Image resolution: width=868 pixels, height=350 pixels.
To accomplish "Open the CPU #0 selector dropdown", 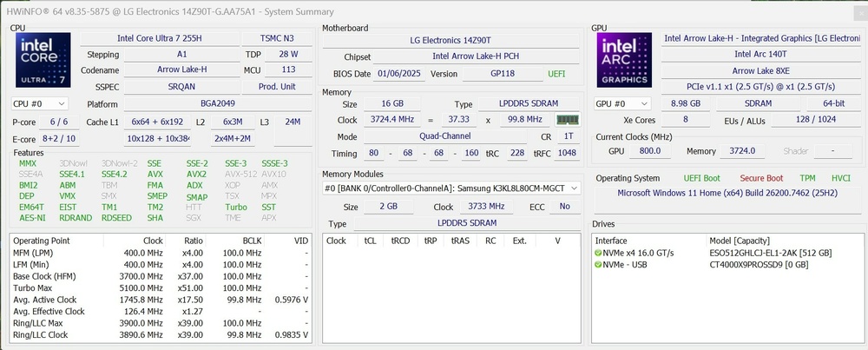I will pyautogui.click(x=39, y=103).
